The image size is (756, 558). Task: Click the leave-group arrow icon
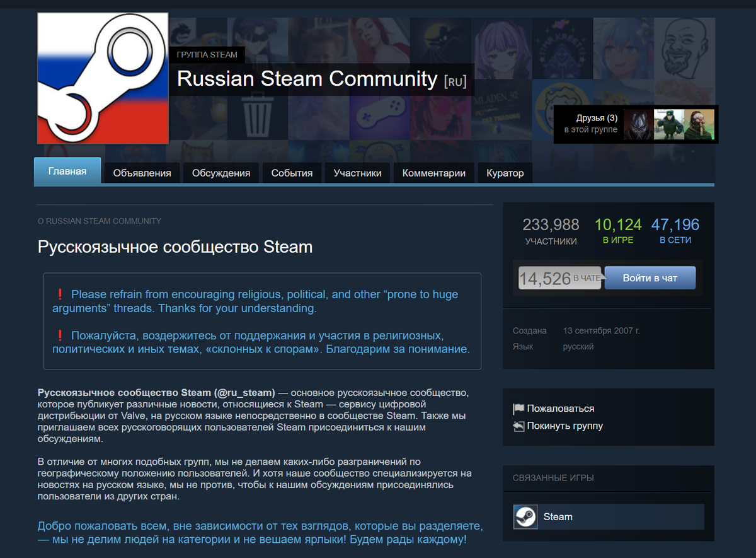[x=518, y=426]
